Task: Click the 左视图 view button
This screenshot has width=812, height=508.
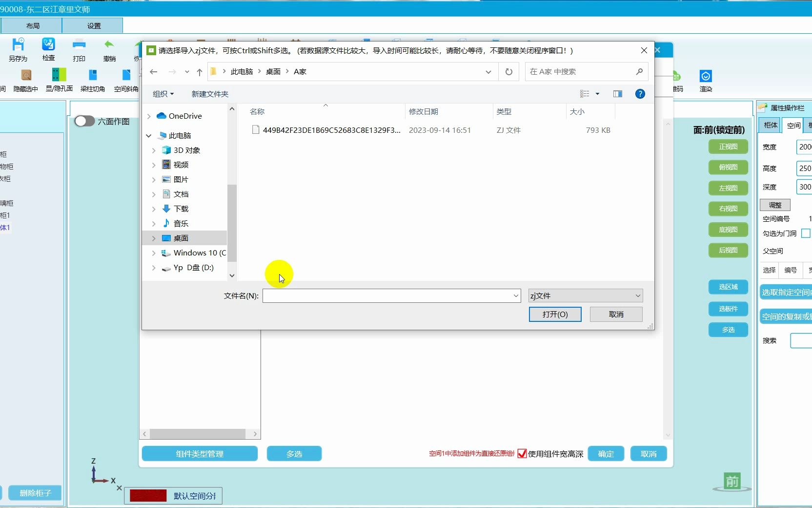Action: tap(728, 188)
